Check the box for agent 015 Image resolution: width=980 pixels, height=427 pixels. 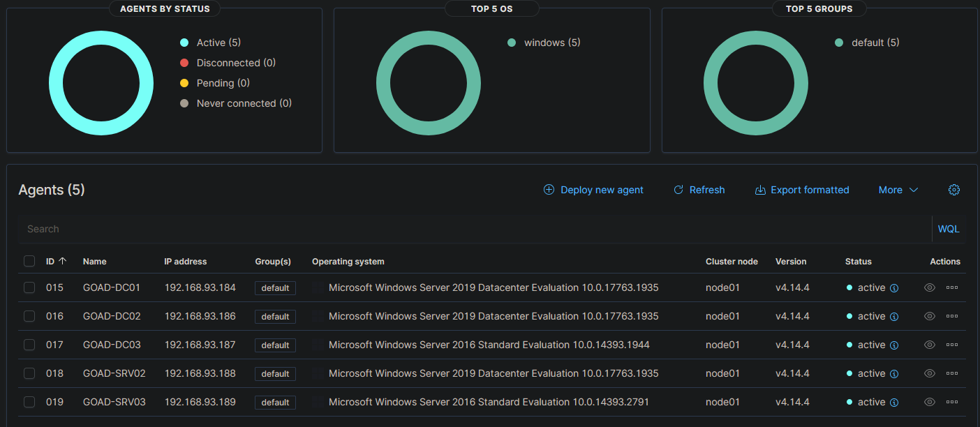[x=29, y=287]
